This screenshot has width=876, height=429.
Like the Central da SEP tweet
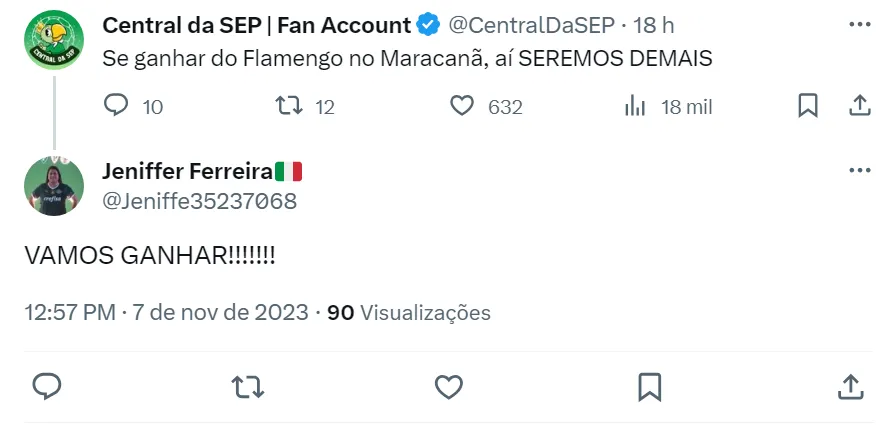click(x=461, y=106)
